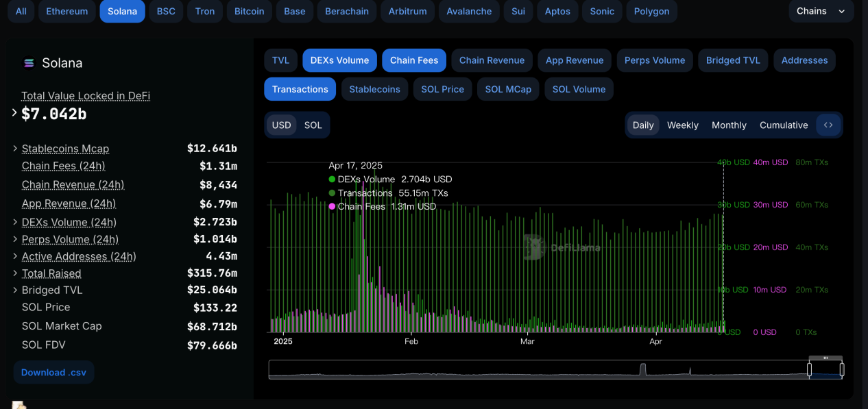Open the Chains dropdown at top right
This screenshot has height=409, width=868.
pyautogui.click(x=820, y=11)
